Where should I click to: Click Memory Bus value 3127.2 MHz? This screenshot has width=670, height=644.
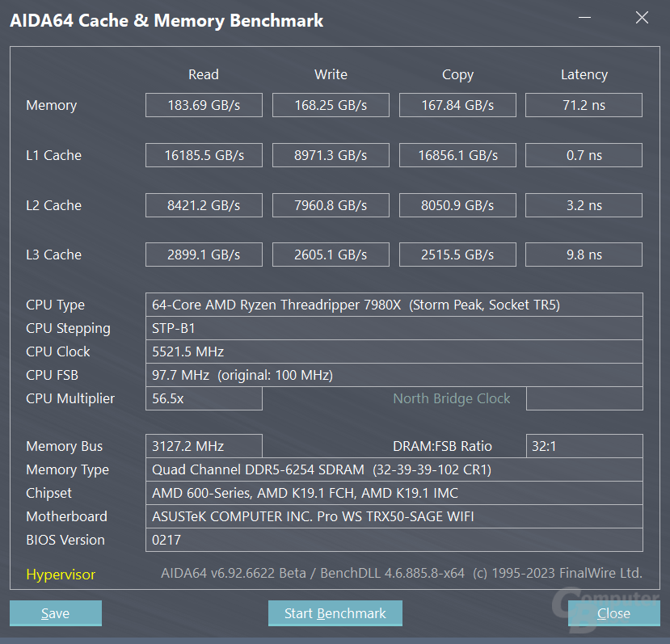click(x=204, y=446)
